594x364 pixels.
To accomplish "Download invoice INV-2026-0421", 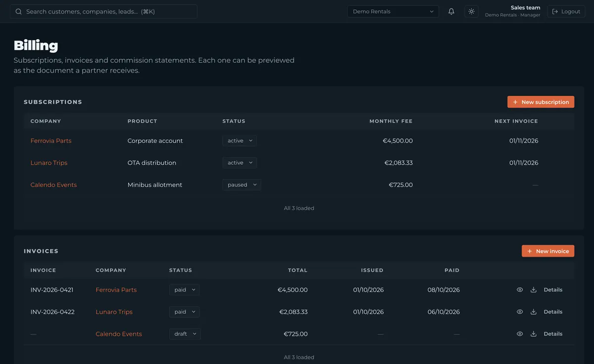I will pyautogui.click(x=534, y=290).
